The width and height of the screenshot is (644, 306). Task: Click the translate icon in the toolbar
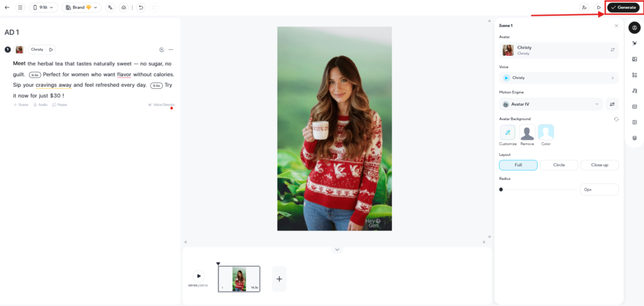click(110, 8)
